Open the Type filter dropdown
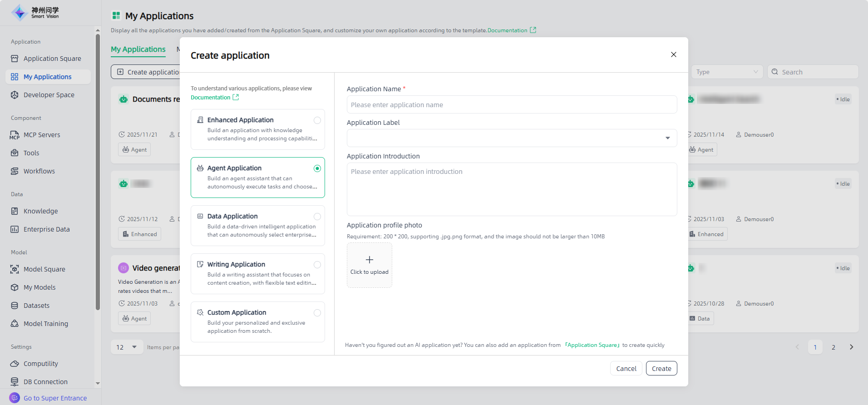Screen dimensions: 868x405 [726, 72]
